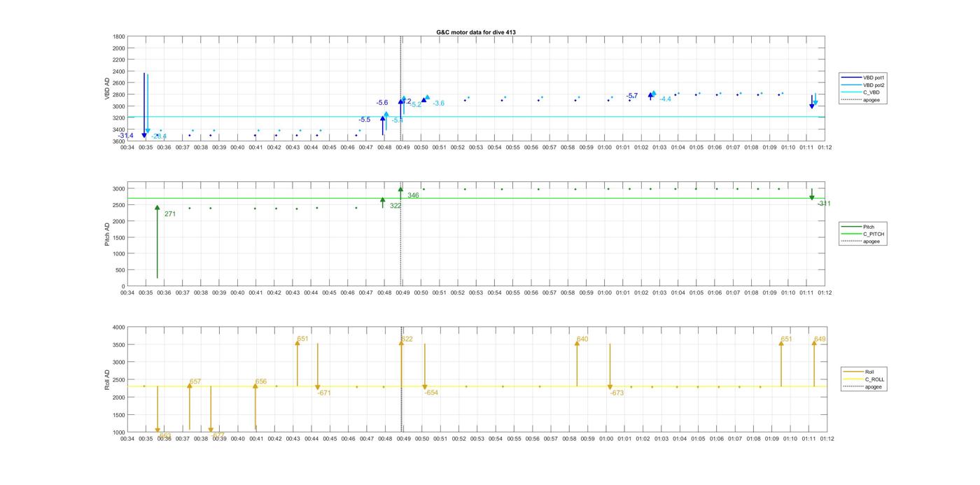Click the green pitch down arrow labeled -311
980x485 pixels.
812,195
